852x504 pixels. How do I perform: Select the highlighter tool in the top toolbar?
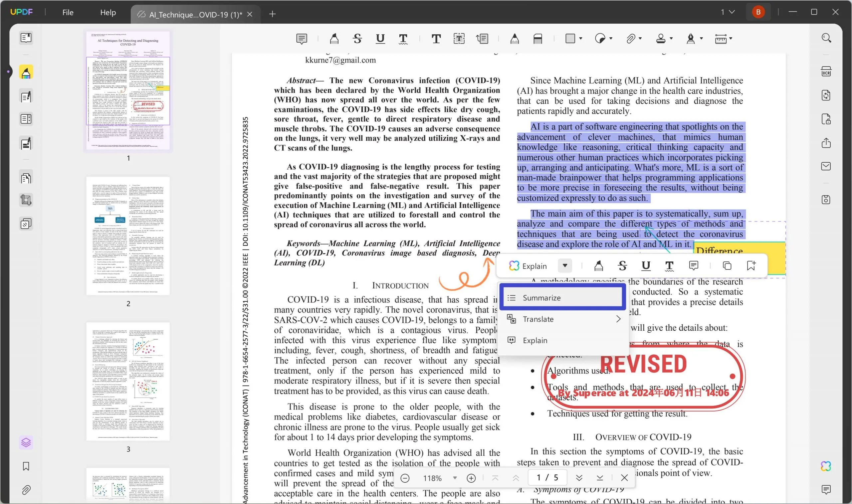[x=334, y=38]
